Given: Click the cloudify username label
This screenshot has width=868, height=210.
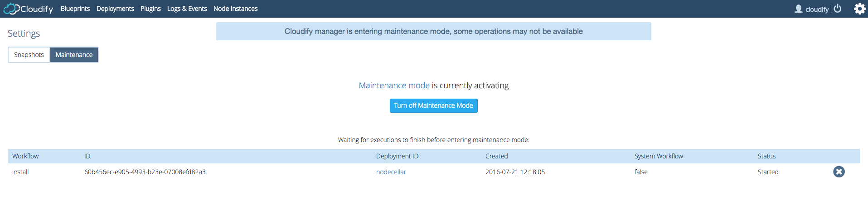Looking at the screenshot, I should 817,9.
